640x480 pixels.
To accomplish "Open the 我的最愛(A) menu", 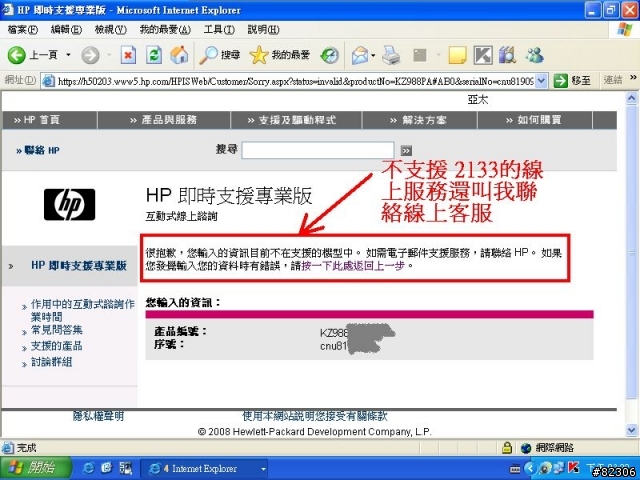I will pyautogui.click(x=165, y=29).
